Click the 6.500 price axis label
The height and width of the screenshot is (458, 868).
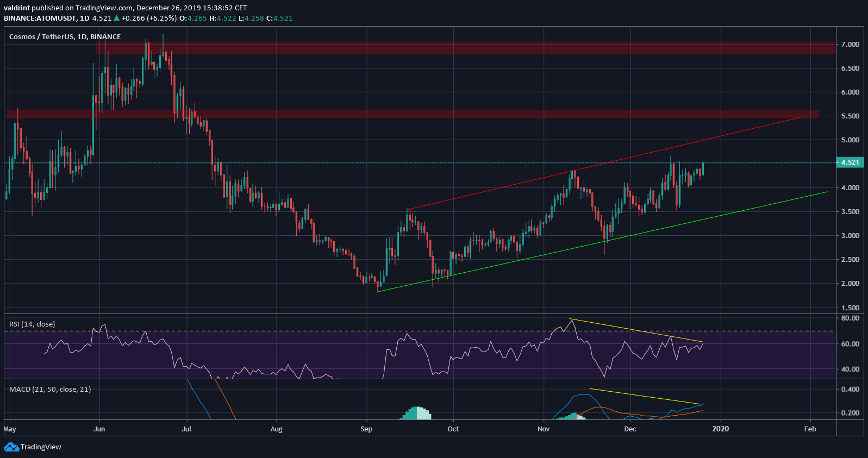(850, 68)
